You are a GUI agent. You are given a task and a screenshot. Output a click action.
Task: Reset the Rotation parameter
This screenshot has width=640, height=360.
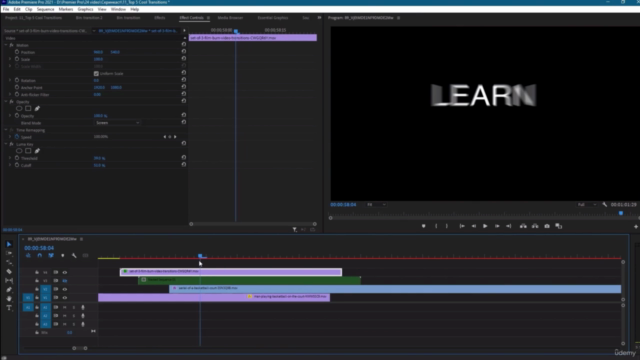(x=184, y=80)
